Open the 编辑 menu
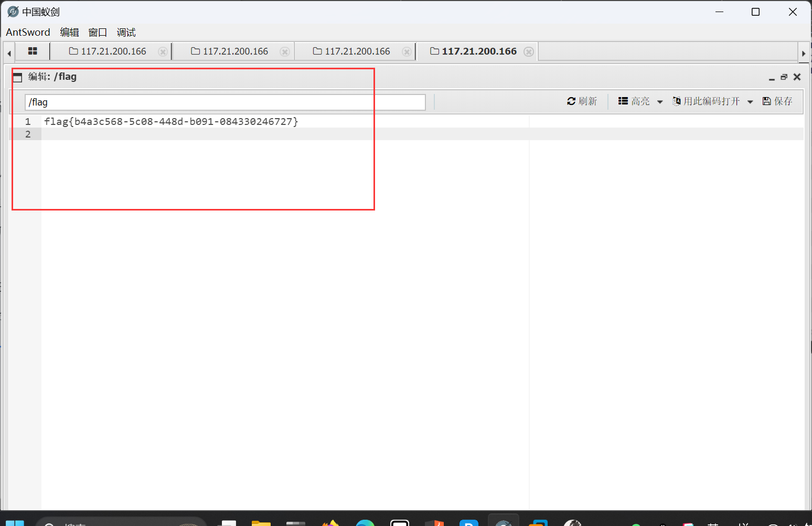The height and width of the screenshot is (526, 812). (69, 32)
